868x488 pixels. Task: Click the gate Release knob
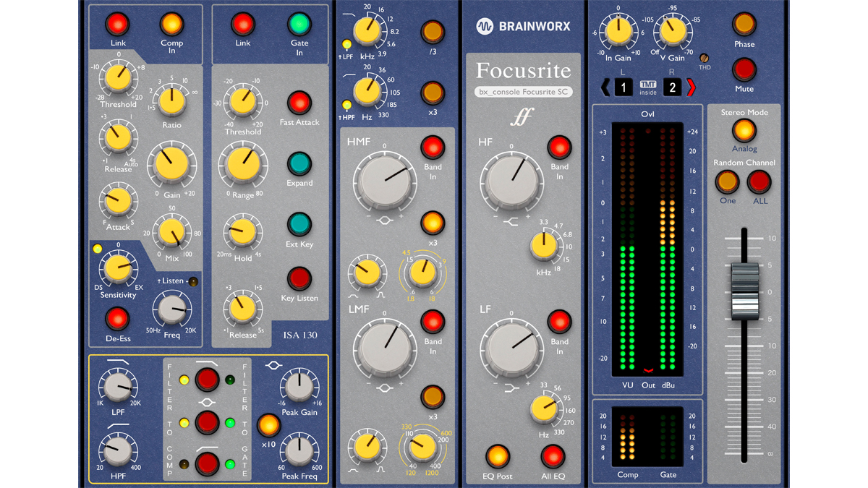coord(242,309)
